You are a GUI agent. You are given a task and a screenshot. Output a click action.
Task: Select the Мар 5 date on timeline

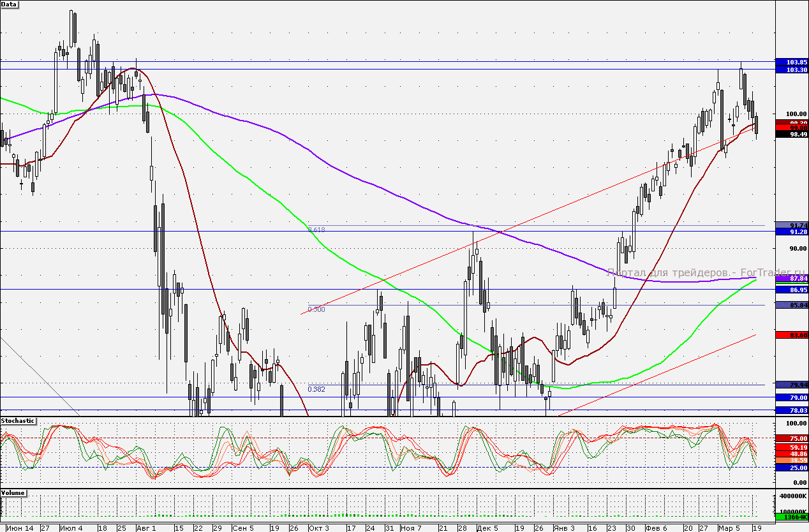pos(727,528)
